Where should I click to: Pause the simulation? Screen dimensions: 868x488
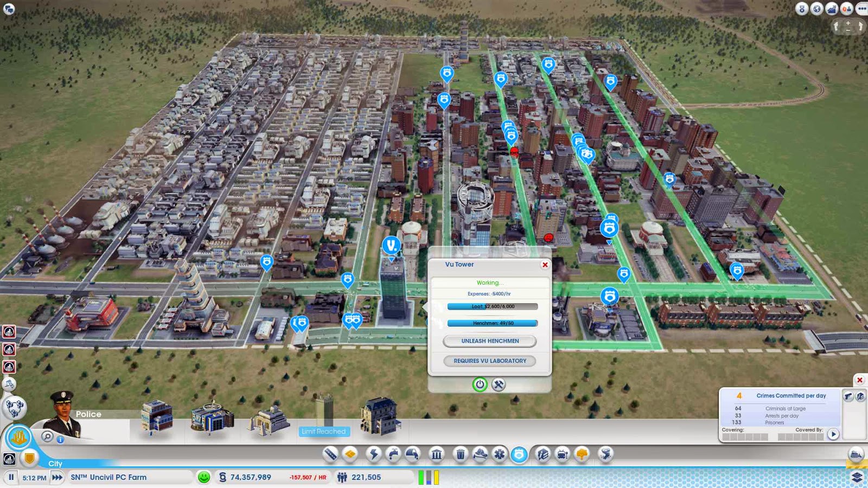point(11,477)
